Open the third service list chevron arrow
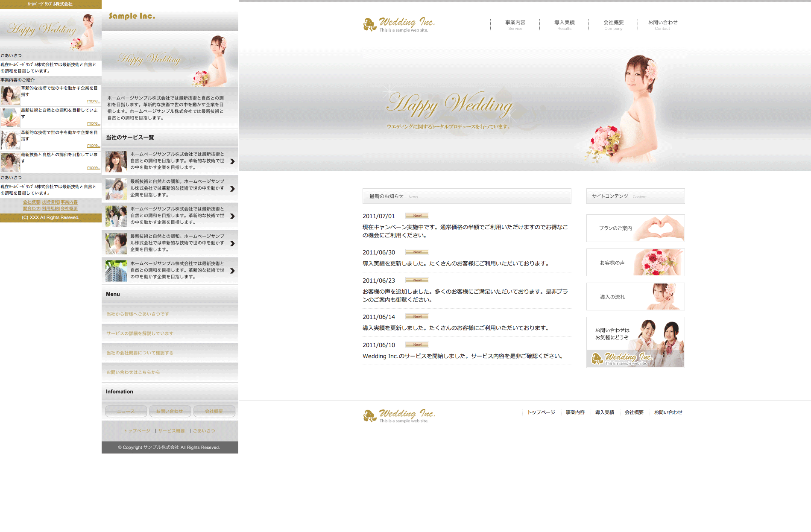This screenshot has height=532, width=811. pyautogui.click(x=232, y=216)
